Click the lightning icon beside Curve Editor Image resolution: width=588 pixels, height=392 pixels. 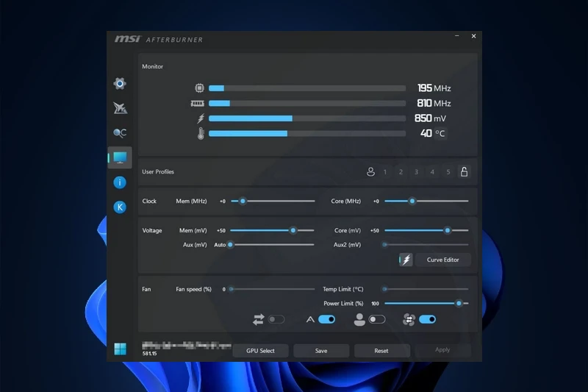click(x=406, y=260)
